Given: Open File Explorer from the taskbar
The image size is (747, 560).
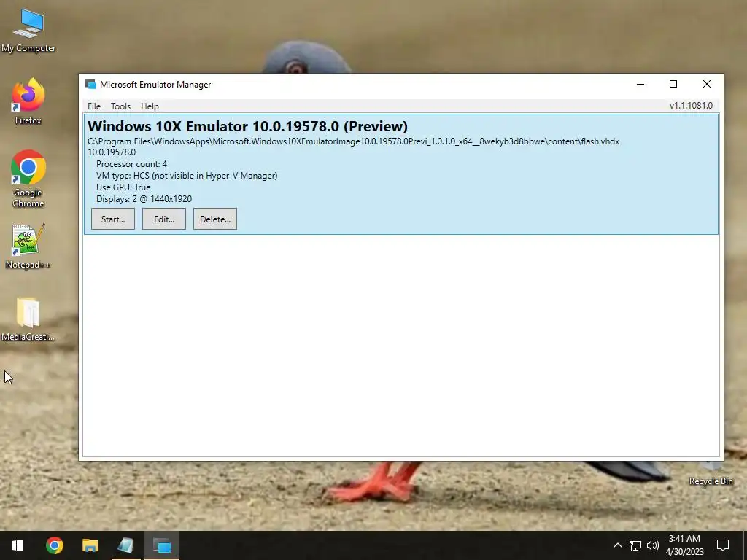Looking at the screenshot, I should [90, 545].
